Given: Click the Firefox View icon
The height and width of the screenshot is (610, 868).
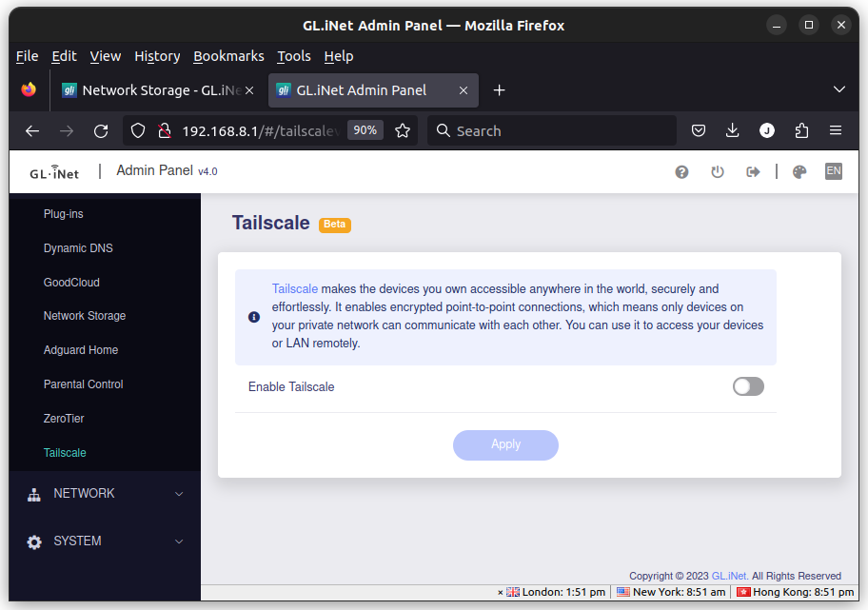Looking at the screenshot, I should coord(29,89).
